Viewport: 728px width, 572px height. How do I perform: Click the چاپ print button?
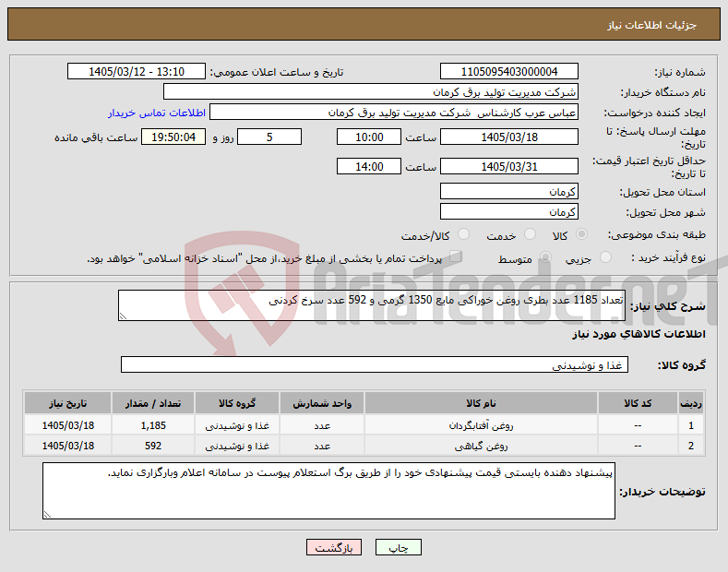pos(399,547)
